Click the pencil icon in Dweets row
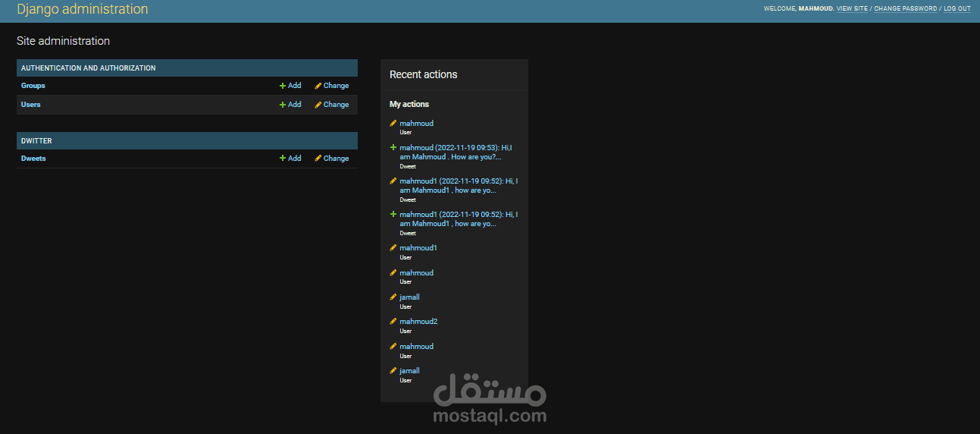Screen dimensions: 980x434 318,159
